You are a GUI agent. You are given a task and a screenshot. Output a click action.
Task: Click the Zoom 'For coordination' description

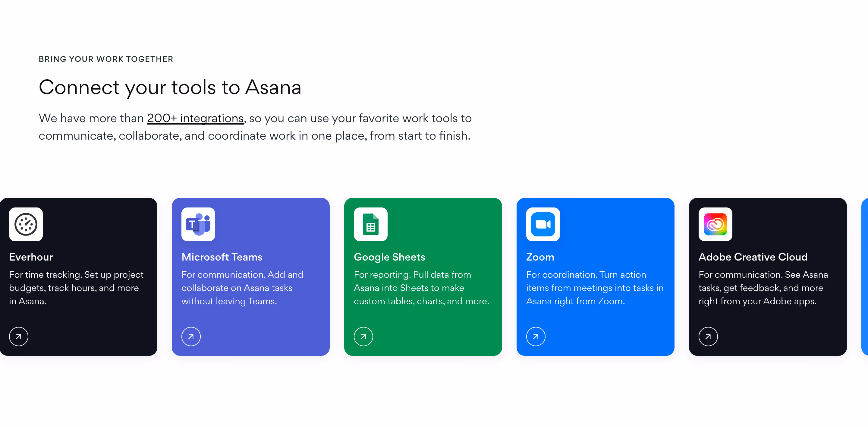[595, 288]
